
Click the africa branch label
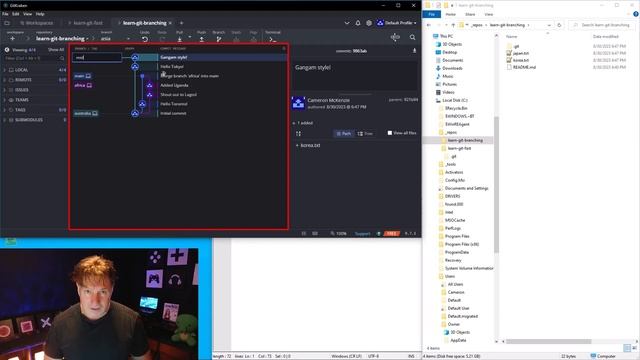pos(83,85)
